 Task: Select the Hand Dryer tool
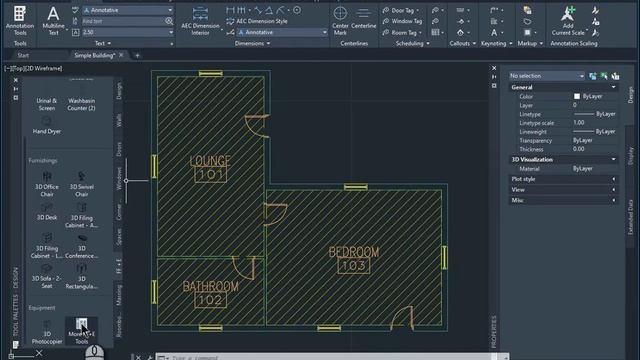coord(47,125)
